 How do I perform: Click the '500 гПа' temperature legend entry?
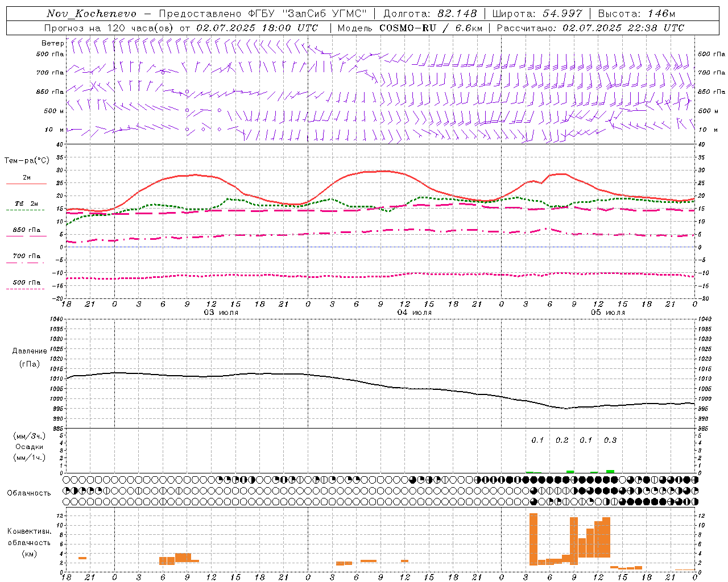coord(27,282)
